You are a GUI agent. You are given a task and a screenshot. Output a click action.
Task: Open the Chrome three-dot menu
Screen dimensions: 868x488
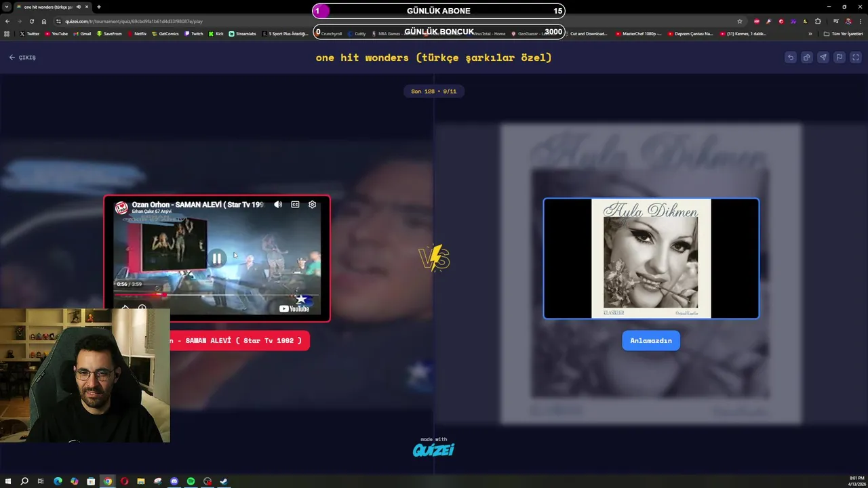(860, 21)
